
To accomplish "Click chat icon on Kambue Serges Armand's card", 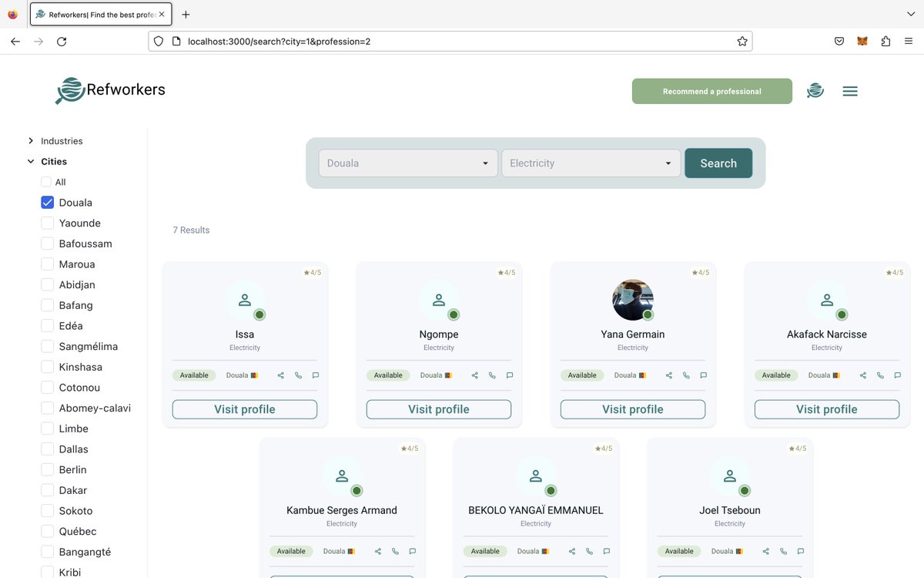I will coord(413,551).
